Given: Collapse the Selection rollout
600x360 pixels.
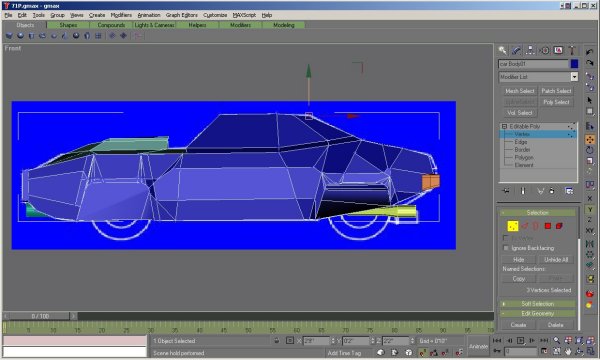Looking at the screenshot, I should tap(537, 213).
